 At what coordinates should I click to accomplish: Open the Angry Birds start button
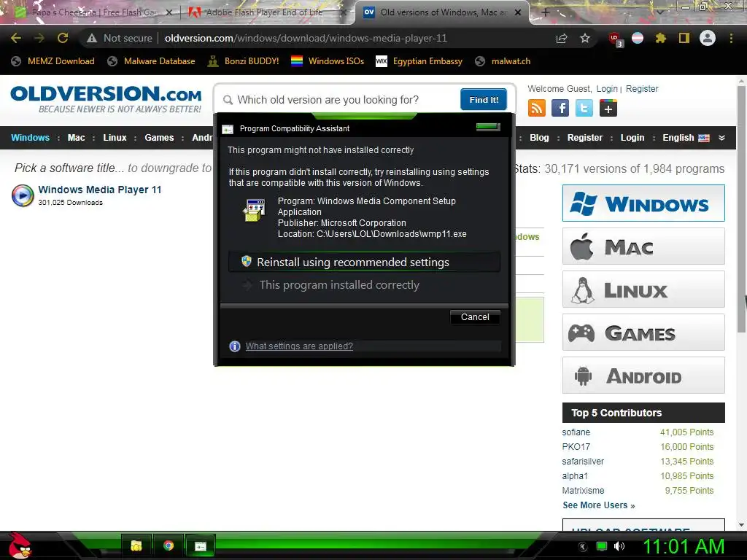click(20, 545)
